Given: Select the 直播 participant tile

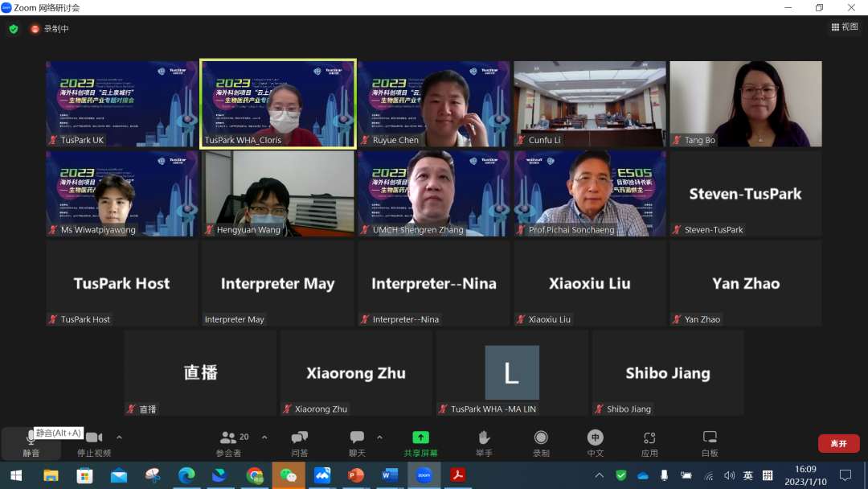Looking at the screenshot, I should pyautogui.click(x=200, y=372).
